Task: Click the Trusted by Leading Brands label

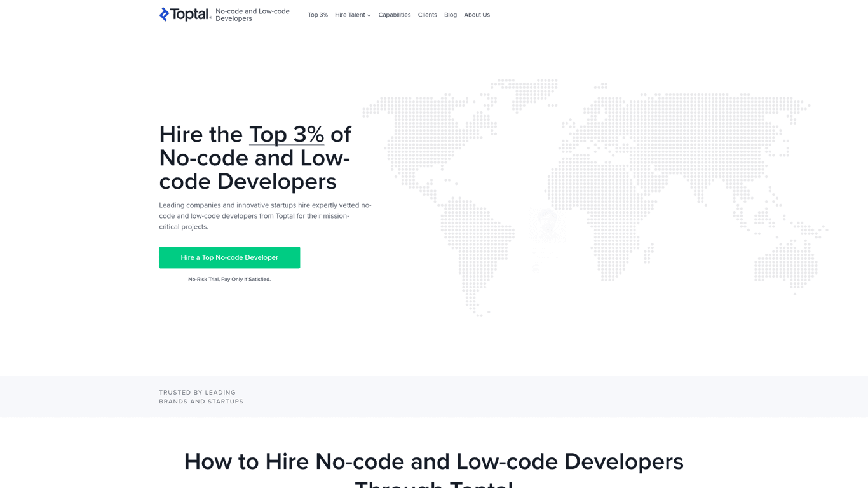Action: (x=201, y=397)
